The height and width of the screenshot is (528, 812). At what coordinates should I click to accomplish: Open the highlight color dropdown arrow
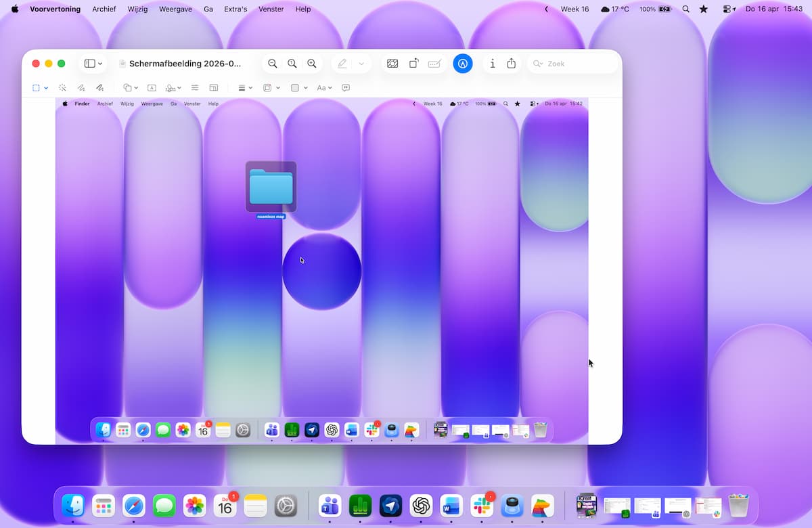(x=361, y=64)
